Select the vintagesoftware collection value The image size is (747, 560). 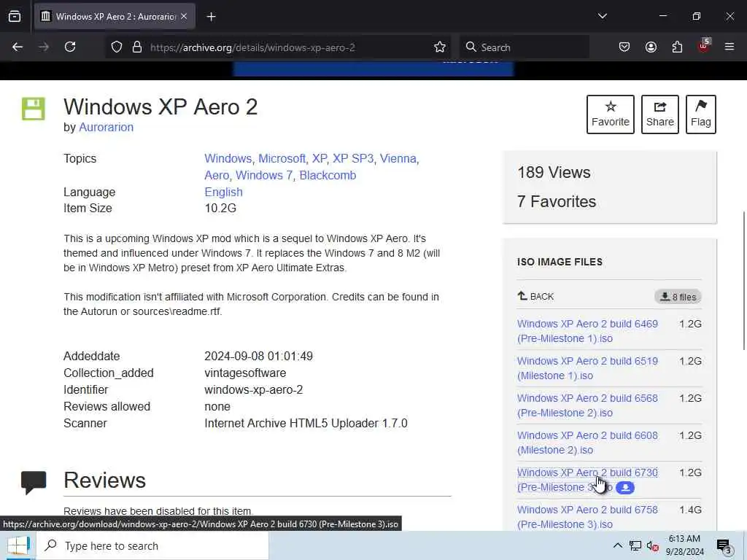coord(245,373)
